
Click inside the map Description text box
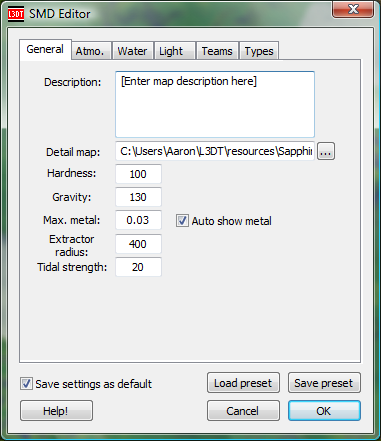215,104
